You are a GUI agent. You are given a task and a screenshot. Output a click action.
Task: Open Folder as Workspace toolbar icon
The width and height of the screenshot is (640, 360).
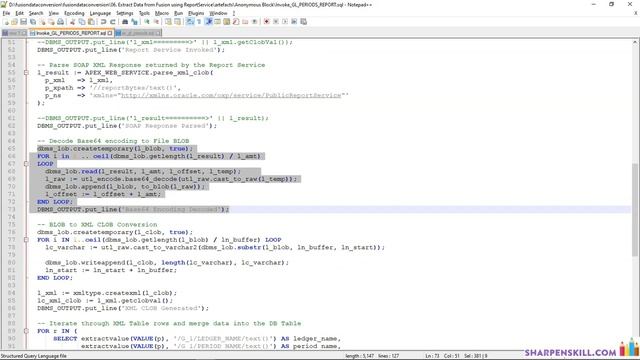click(245, 22)
